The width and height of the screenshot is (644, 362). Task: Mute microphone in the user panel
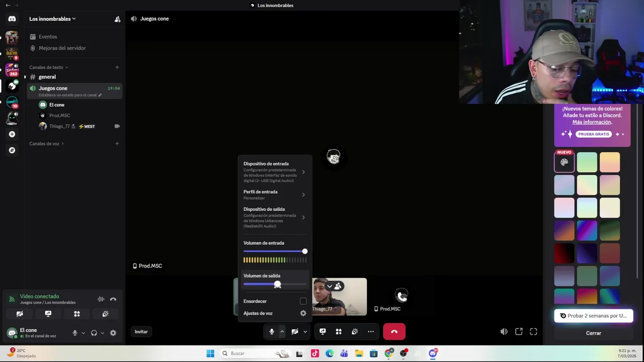tap(75, 333)
